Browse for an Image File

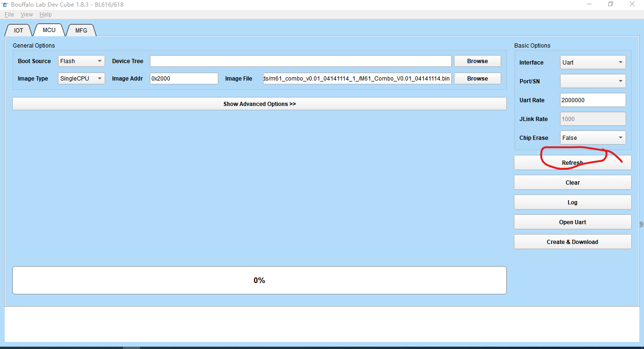tap(478, 79)
